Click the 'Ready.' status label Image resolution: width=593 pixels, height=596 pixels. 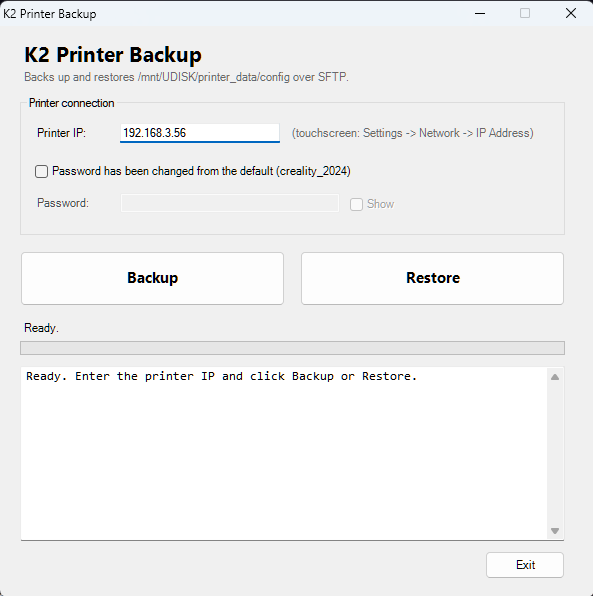tap(41, 328)
